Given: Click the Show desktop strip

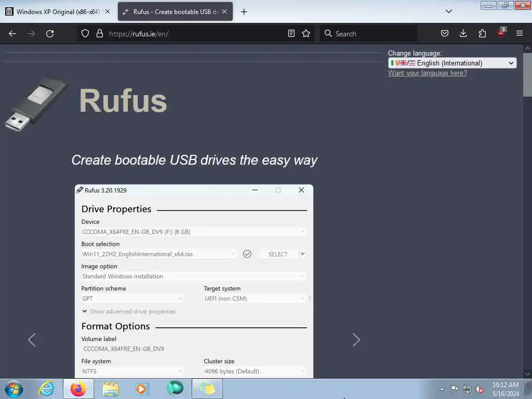Looking at the screenshot, I should [x=528, y=389].
